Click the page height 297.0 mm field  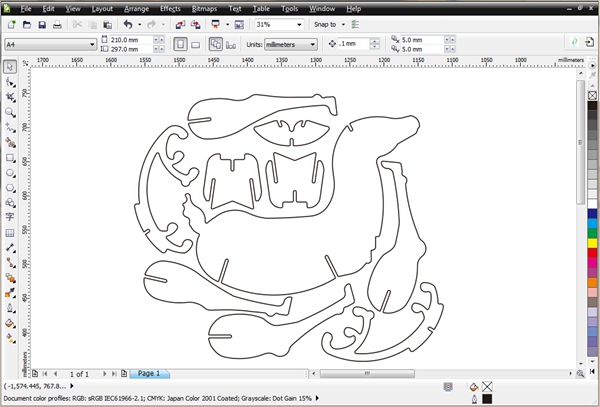(x=131, y=49)
